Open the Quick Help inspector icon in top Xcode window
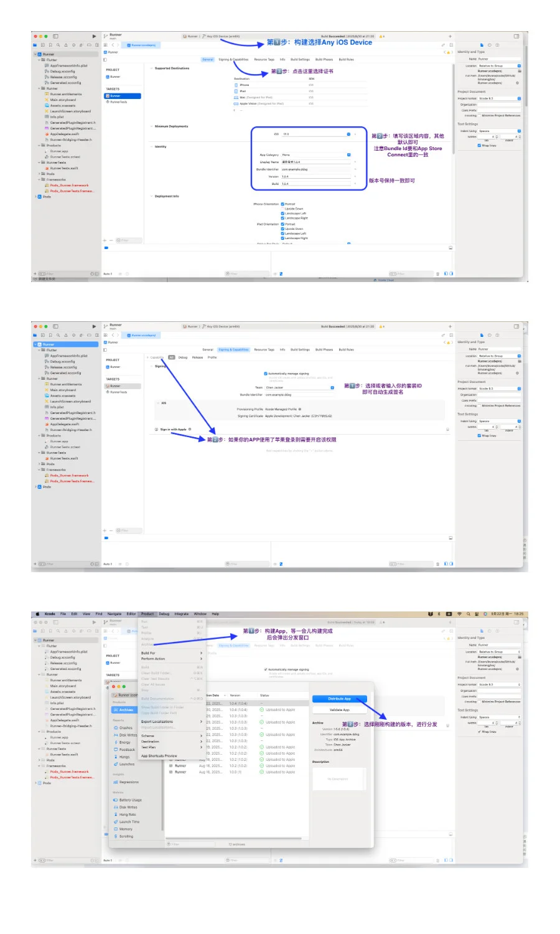The width and height of the screenshot is (560, 934). [497, 45]
